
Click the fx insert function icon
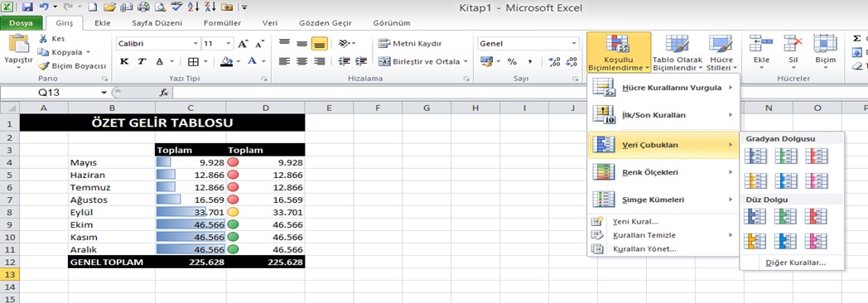point(164,93)
